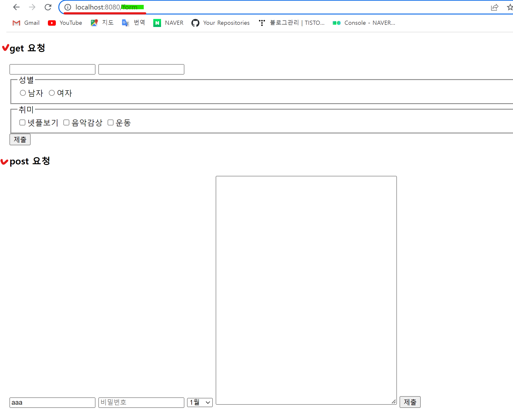The height and width of the screenshot is (420, 513).
Task: Submit the get form with 제출
Action: click(20, 139)
